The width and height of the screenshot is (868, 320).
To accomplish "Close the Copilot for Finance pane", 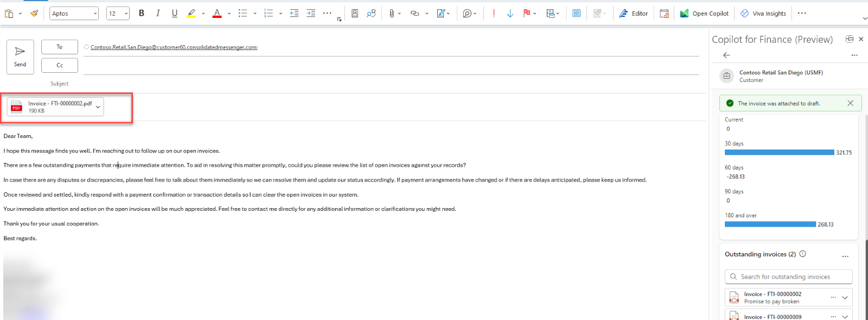I will point(861,39).
